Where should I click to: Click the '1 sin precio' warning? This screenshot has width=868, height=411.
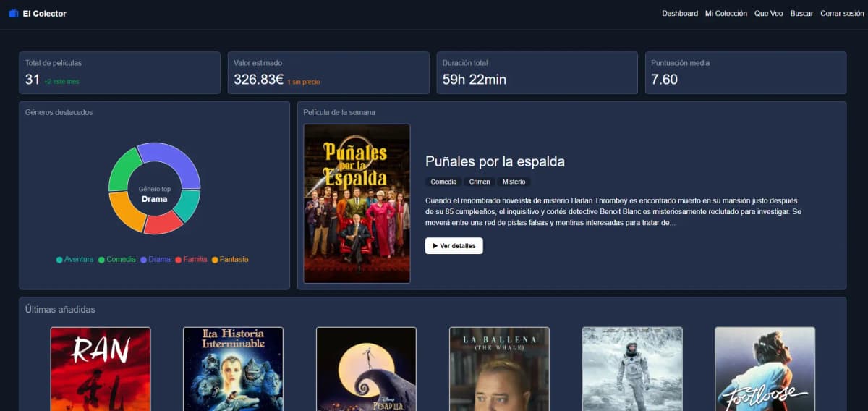(304, 82)
